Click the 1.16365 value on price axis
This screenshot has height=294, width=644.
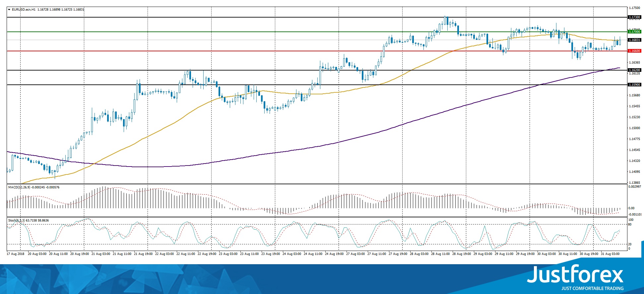click(x=635, y=63)
